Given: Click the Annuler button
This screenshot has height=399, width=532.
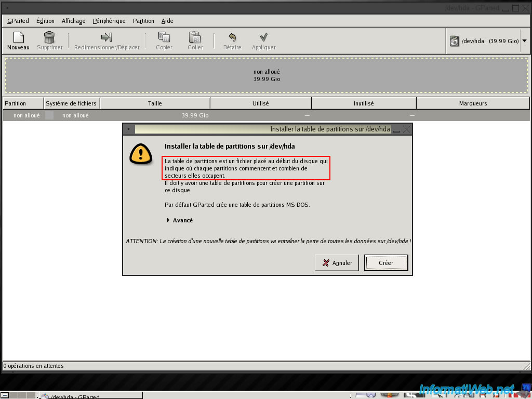Looking at the screenshot, I should pos(337,263).
